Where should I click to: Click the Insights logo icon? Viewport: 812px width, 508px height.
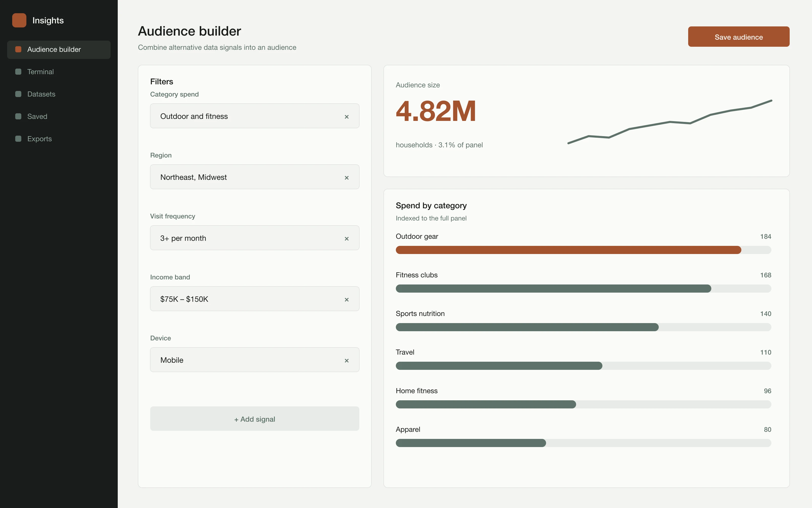19,20
